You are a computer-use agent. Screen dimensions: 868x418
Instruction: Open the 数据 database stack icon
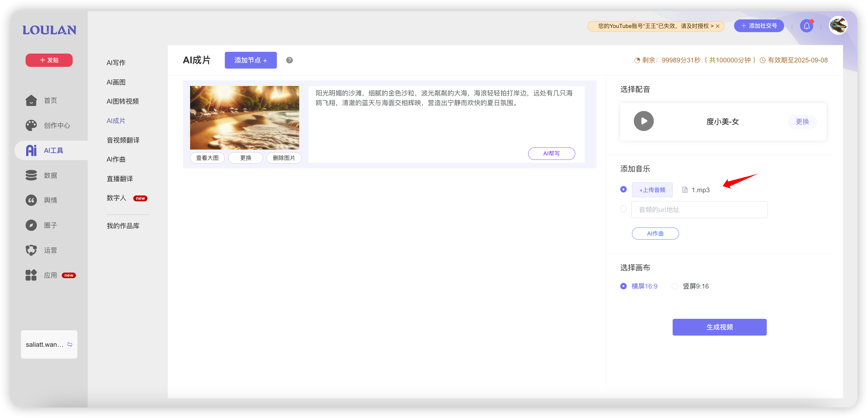[x=31, y=175]
